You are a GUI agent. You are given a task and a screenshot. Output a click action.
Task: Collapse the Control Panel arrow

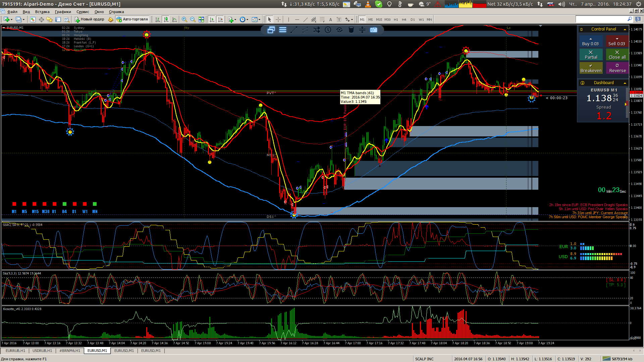[625, 29]
